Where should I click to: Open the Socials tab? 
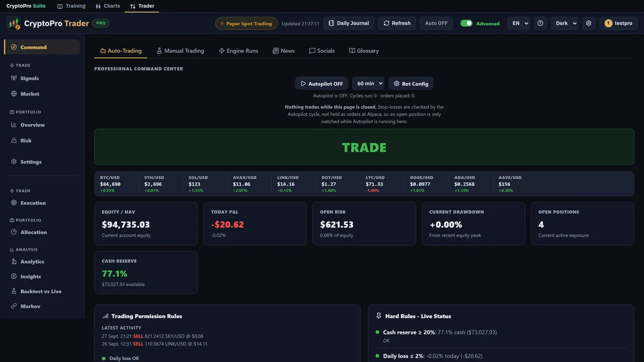click(x=322, y=51)
